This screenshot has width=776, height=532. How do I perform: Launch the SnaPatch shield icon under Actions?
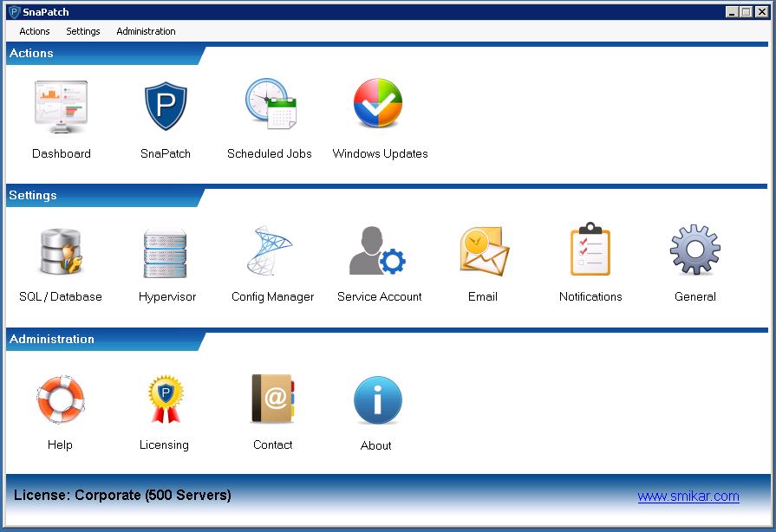pos(166,107)
